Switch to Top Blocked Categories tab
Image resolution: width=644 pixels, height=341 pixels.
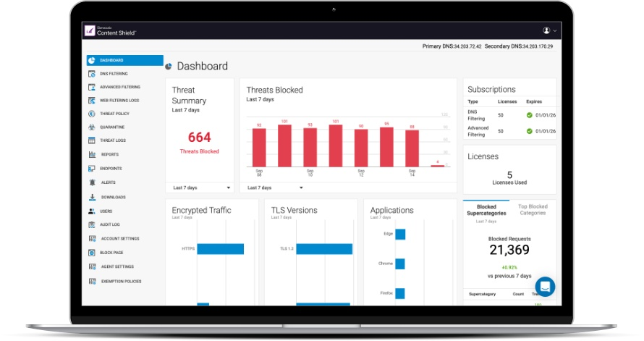pos(533,209)
